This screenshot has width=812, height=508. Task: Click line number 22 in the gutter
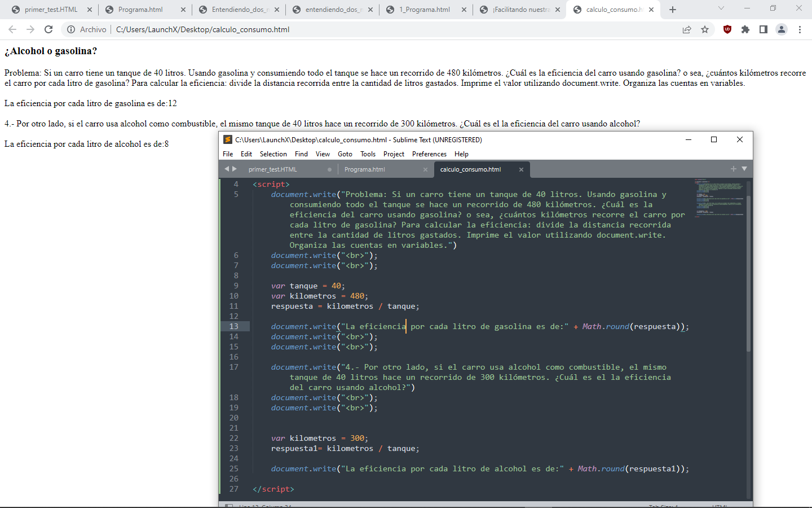(233, 438)
